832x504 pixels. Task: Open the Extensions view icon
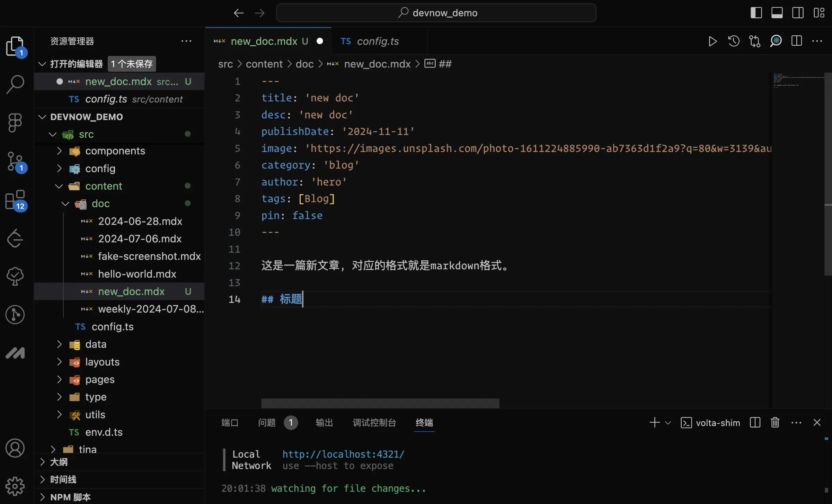point(15,200)
